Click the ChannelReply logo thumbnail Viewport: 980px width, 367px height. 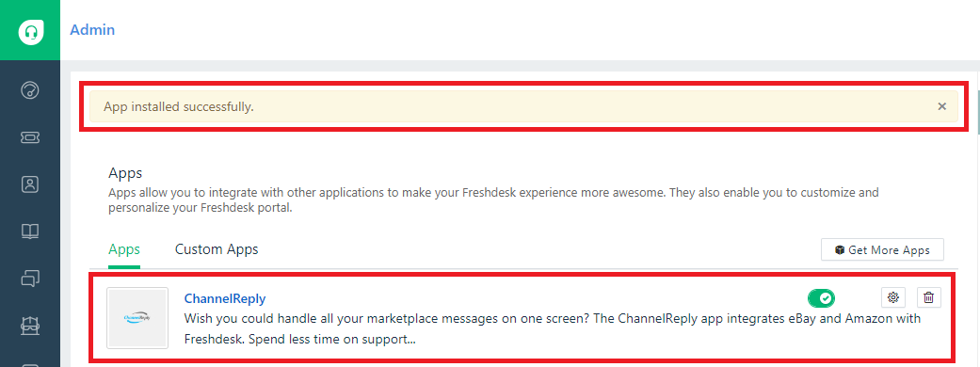tap(137, 318)
